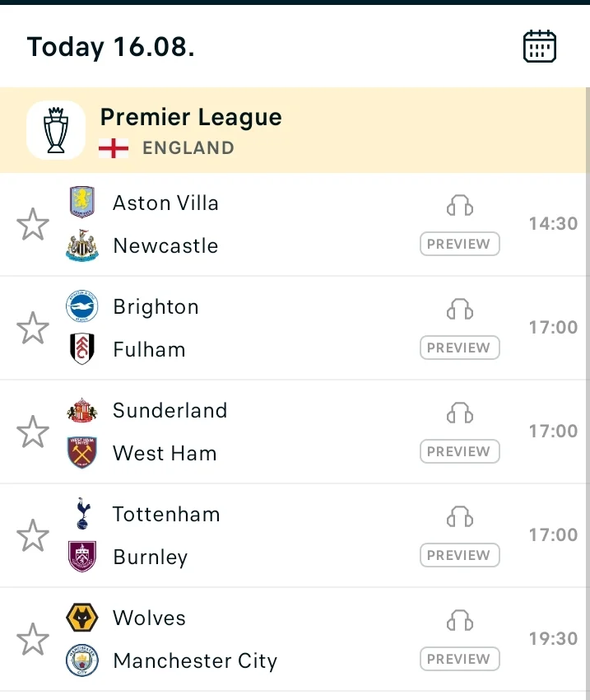Click the headphones icon for Sunderland vs West Ham
This screenshot has height=700, width=590.
(460, 413)
